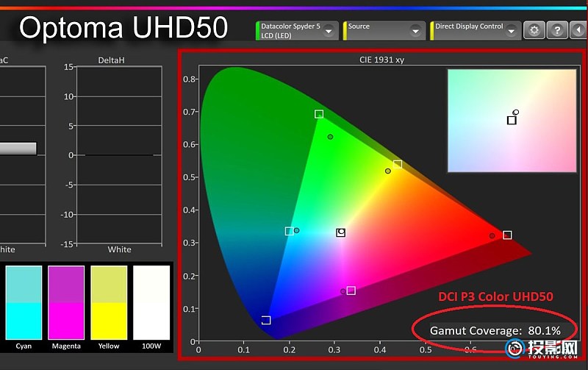Screen dimensions: 588x370
Task: Click the back arrow button in toolbar
Action: [579, 30]
